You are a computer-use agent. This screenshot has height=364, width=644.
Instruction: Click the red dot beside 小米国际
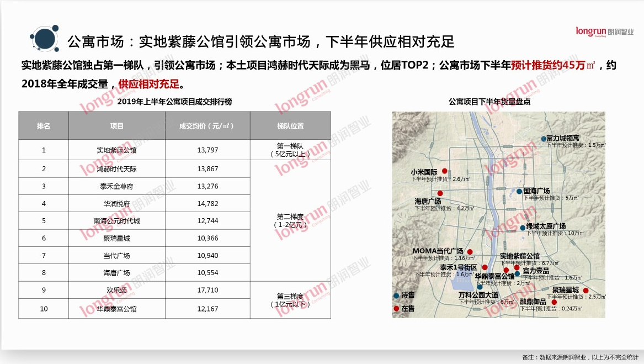tap(444, 171)
